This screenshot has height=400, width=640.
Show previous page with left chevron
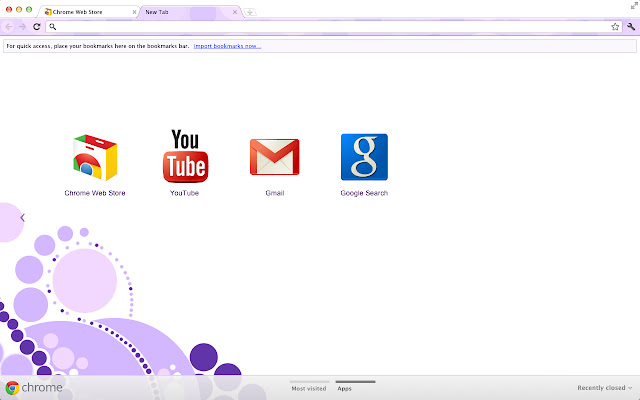pos(22,218)
